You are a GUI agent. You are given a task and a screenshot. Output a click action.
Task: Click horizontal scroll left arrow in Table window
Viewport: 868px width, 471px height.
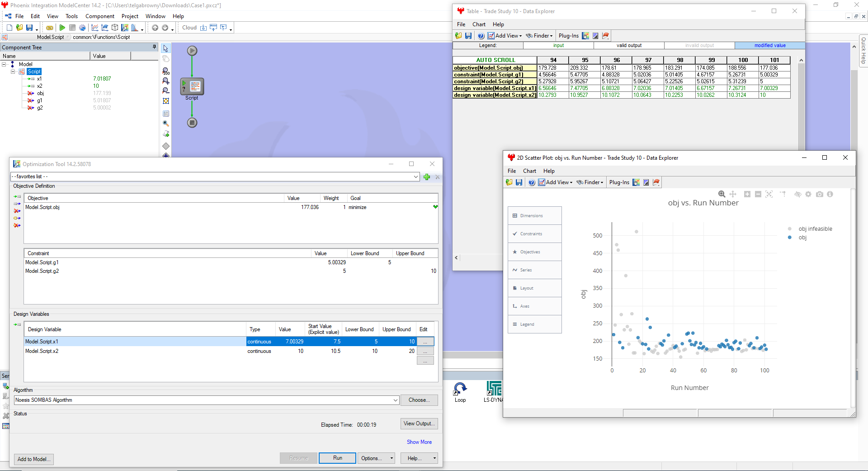tap(456, 258)
